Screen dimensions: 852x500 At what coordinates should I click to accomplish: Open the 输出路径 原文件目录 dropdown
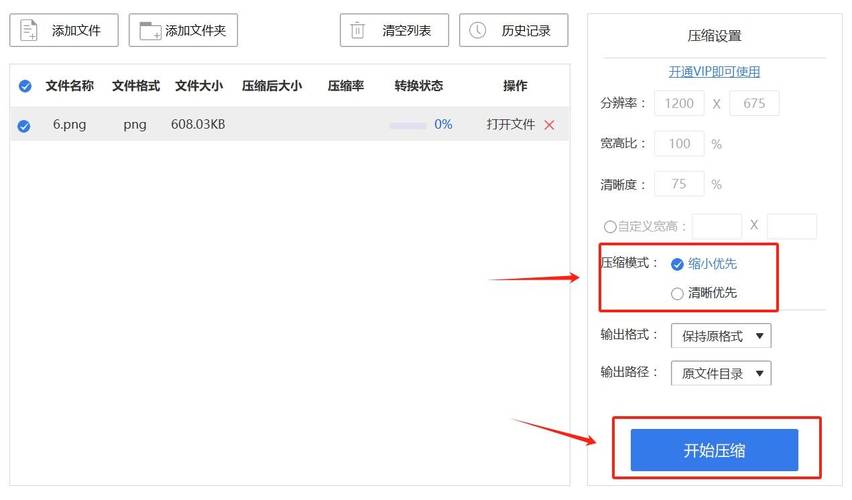click(x=721, y=373)
